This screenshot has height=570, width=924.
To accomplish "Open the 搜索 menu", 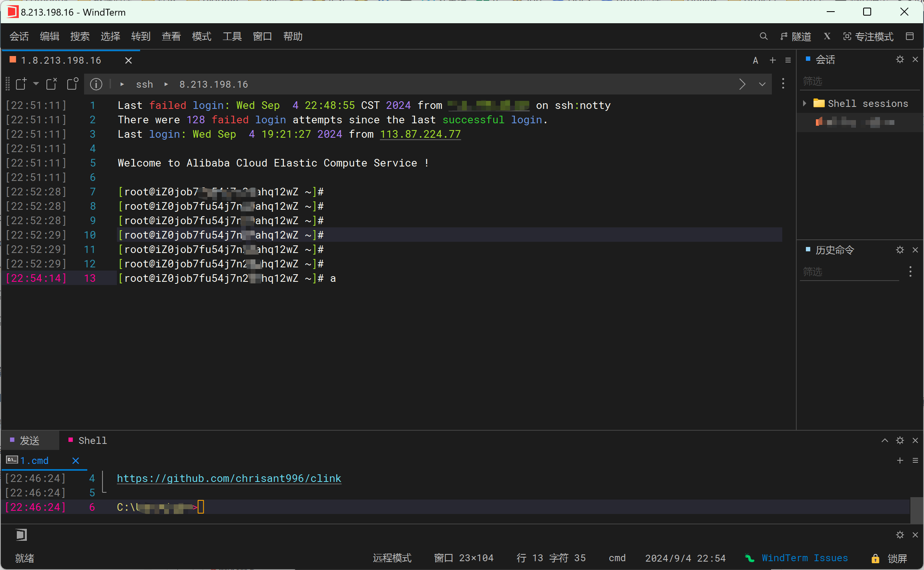I will coord(80,36).
